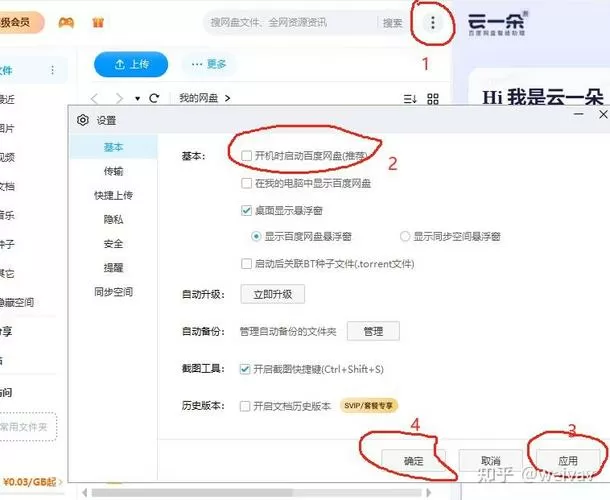Click the horizontal scrollbar left arrow
This screenshot has height=500, width=610.
85,493
